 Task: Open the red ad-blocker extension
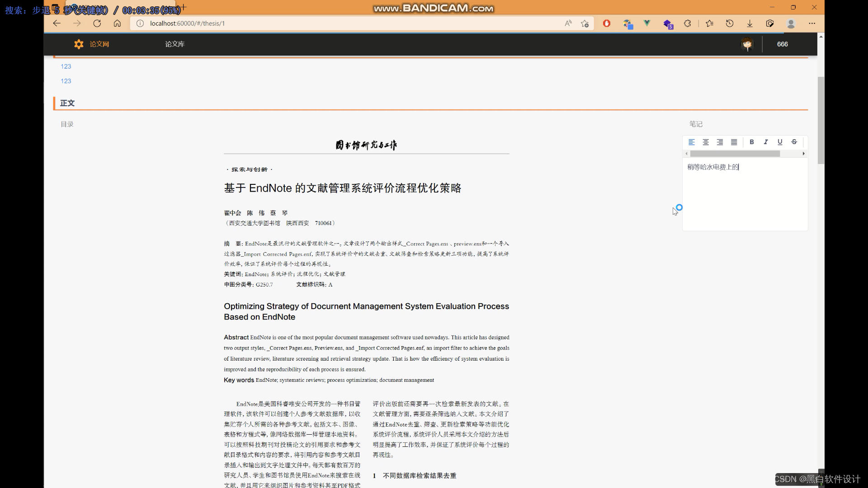pyautogui.click(x=607, y=23)
